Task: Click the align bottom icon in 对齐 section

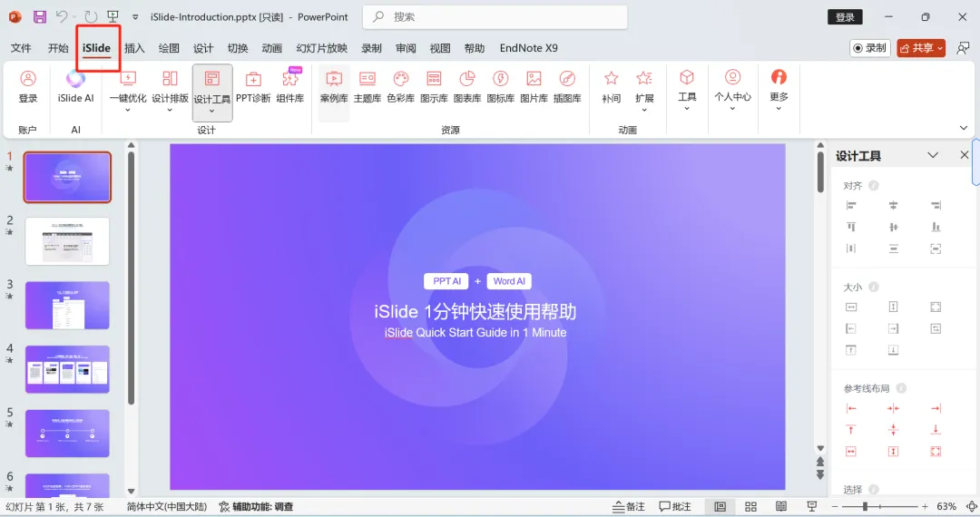Action: point(936,228)
